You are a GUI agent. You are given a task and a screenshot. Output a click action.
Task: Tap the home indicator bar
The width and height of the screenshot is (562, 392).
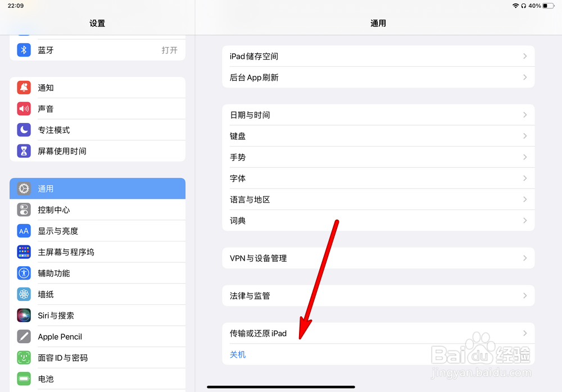(281, 387)
